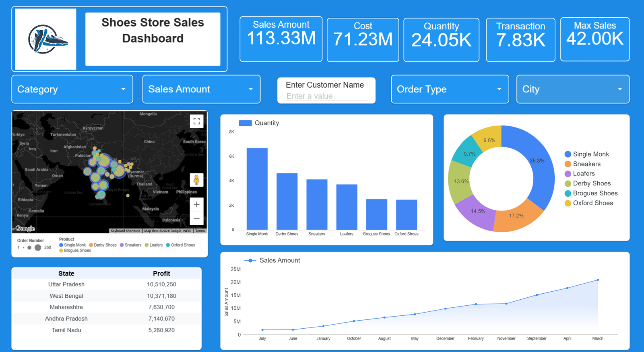Expand the City filter dropdown
Image resolution: width=644 pixels, height=352 pixels.
(x=573, y=89)
